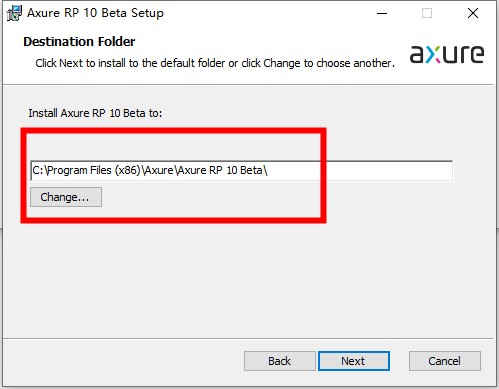Screen dimensions: 499x389
Task: Click 'Program Files (x86)' within the path
Action: coord(94,170)
